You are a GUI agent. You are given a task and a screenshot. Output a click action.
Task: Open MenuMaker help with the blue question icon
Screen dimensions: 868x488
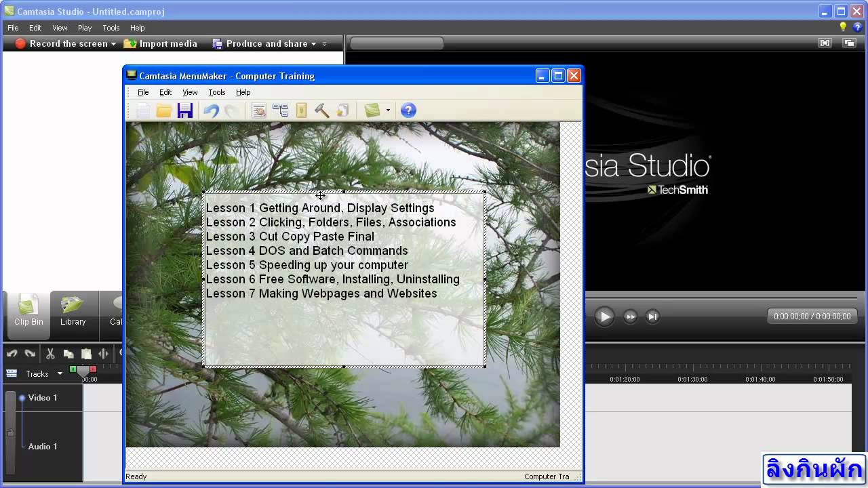(408, 110)
